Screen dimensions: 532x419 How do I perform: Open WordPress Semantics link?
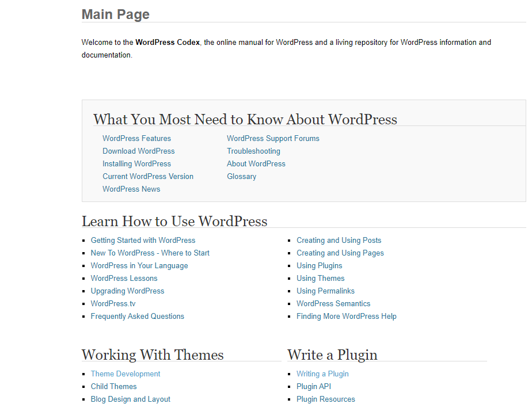point(333,304)
